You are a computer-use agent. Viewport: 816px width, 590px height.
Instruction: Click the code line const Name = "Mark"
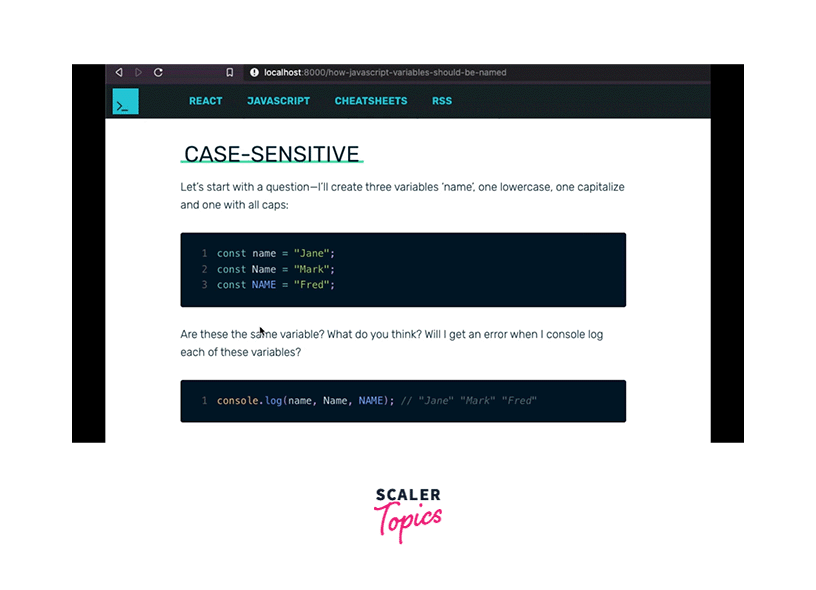pyautogui.click(x=275, y=269)
